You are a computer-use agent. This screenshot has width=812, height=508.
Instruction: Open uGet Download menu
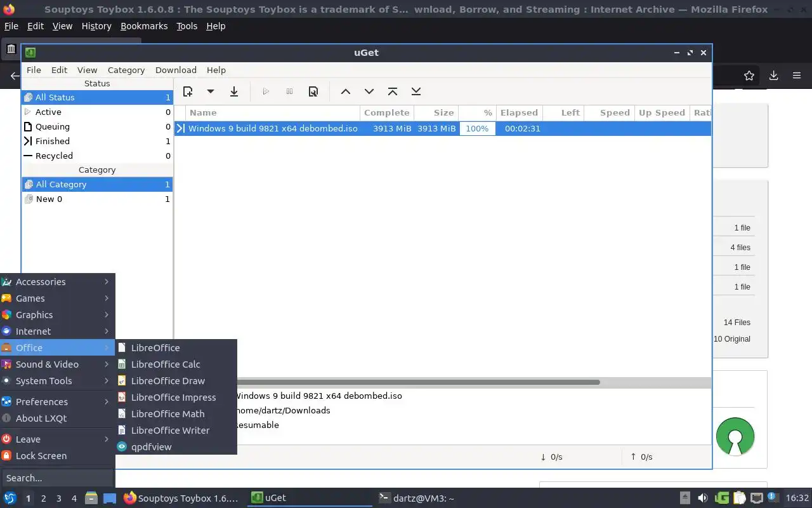[x=176, y=70]
